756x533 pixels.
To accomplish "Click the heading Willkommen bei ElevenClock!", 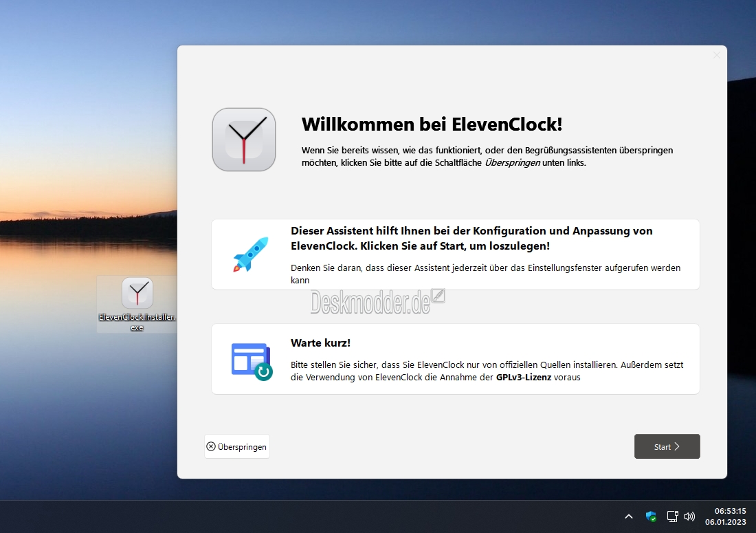I will click(432, 124).
